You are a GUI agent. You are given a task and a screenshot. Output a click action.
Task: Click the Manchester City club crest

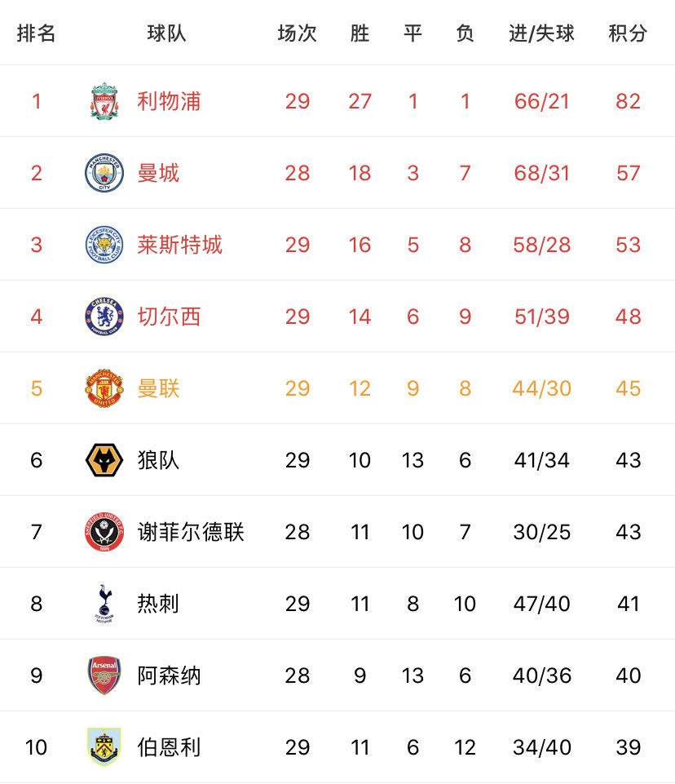[x=104, y=173]
